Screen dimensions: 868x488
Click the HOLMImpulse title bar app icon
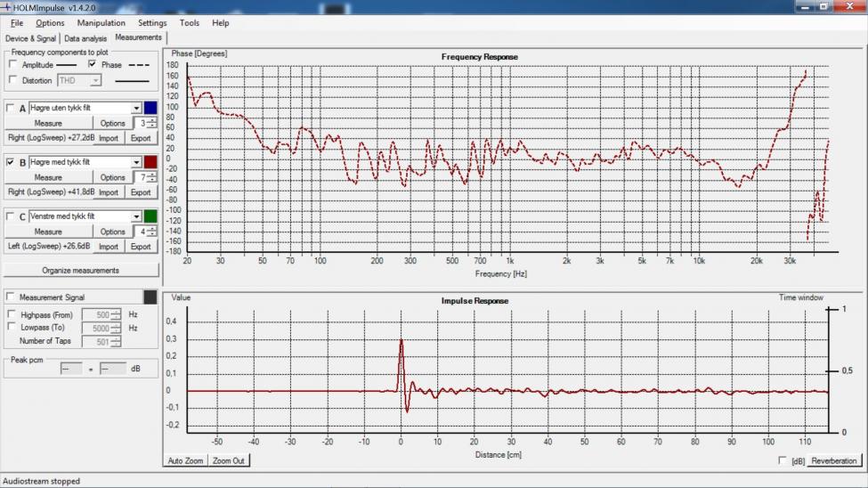point(7,7)
